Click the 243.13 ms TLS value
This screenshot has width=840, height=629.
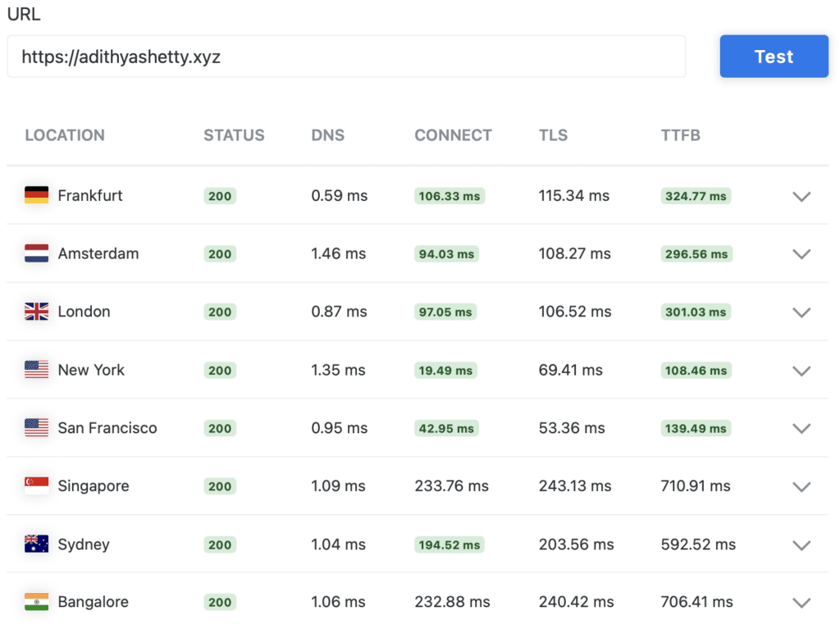point(575,486)
